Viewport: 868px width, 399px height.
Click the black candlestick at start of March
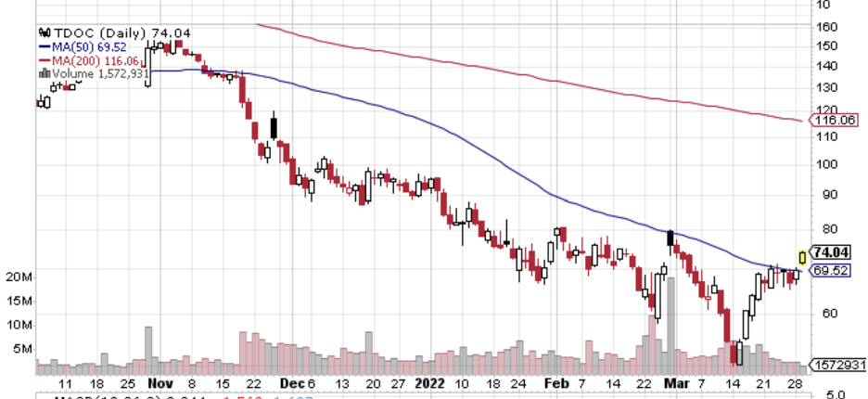[x=670, y=239]
